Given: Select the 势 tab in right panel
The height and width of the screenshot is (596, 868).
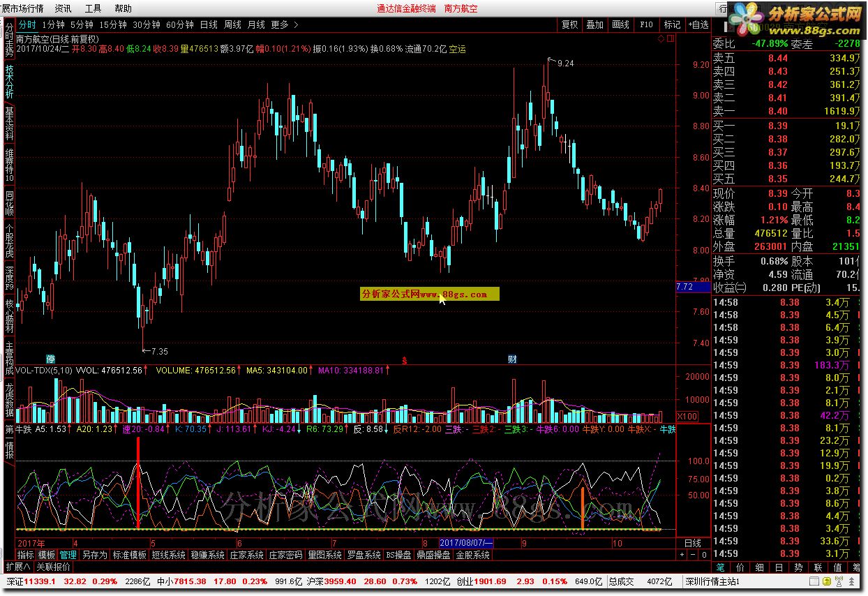Looking at the screenshot, I should [798, 567].
